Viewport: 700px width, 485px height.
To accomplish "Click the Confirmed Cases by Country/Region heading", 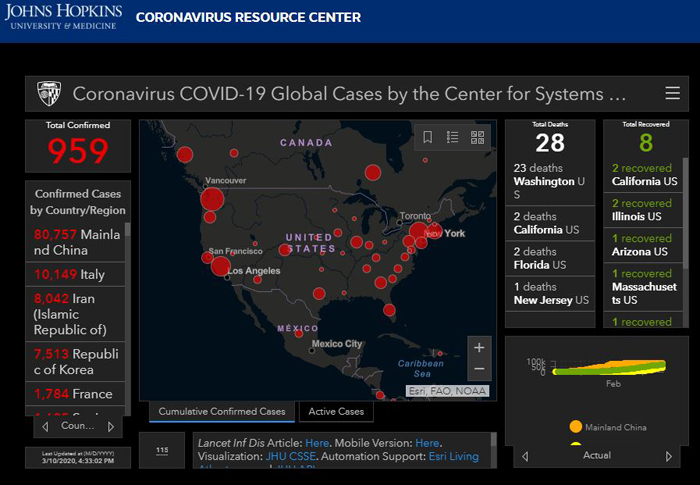I will [x=78, y=202].
